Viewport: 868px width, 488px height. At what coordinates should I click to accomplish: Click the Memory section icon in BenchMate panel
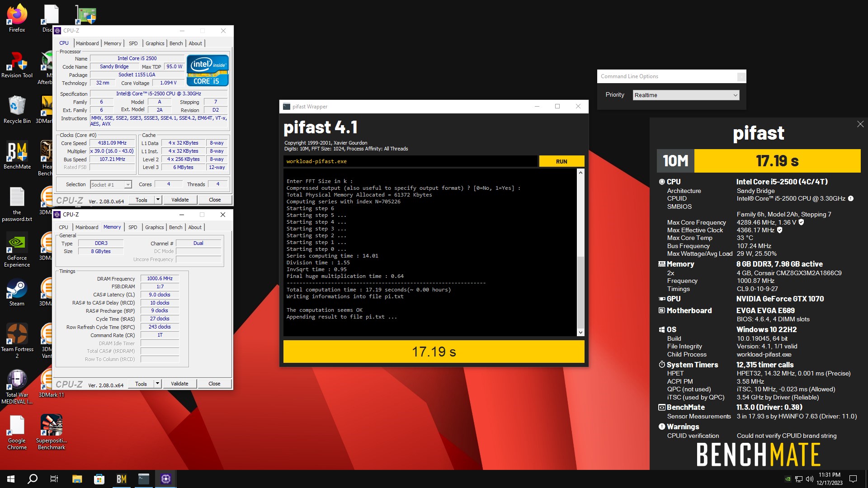(662, 264)
